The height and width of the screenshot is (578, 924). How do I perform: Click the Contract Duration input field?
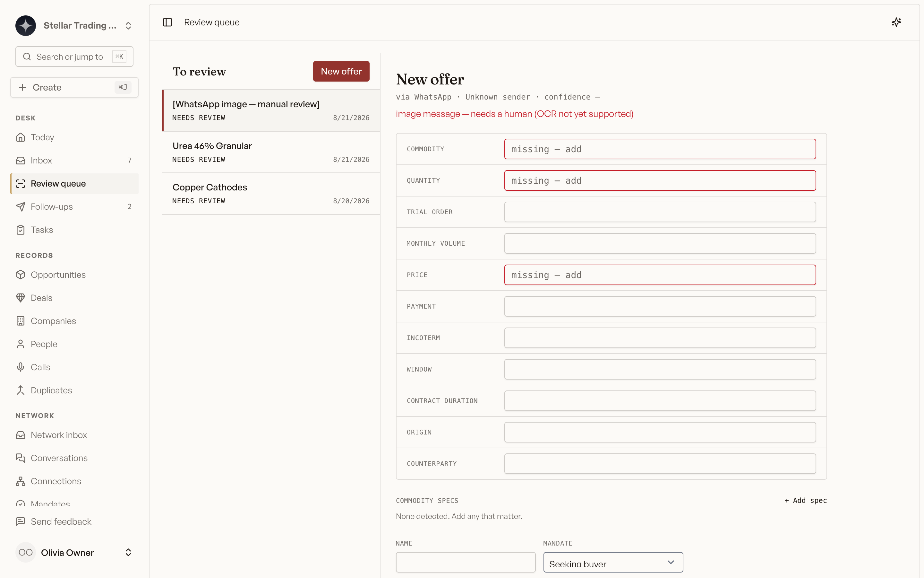coord(660,401)
